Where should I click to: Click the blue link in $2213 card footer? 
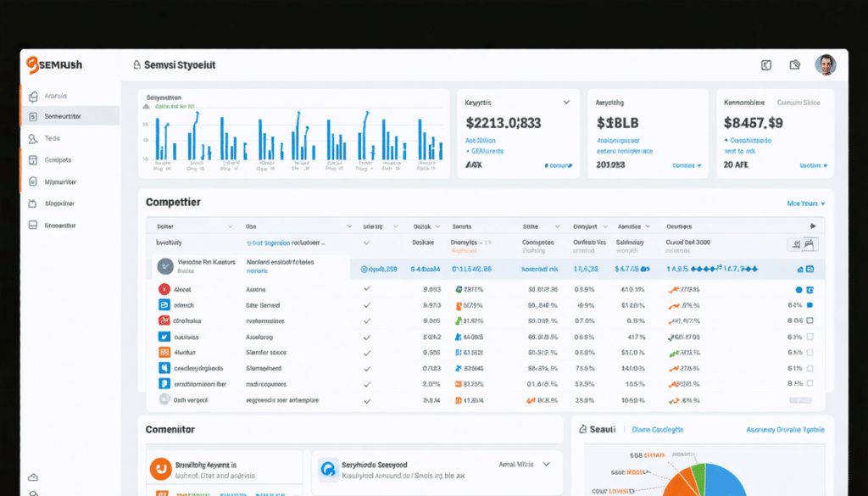click(558, 165)
